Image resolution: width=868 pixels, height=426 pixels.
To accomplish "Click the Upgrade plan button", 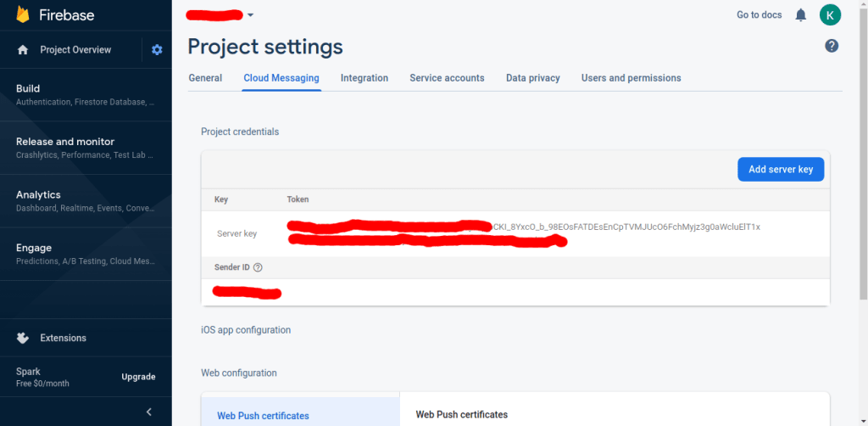I will point(138,377).
